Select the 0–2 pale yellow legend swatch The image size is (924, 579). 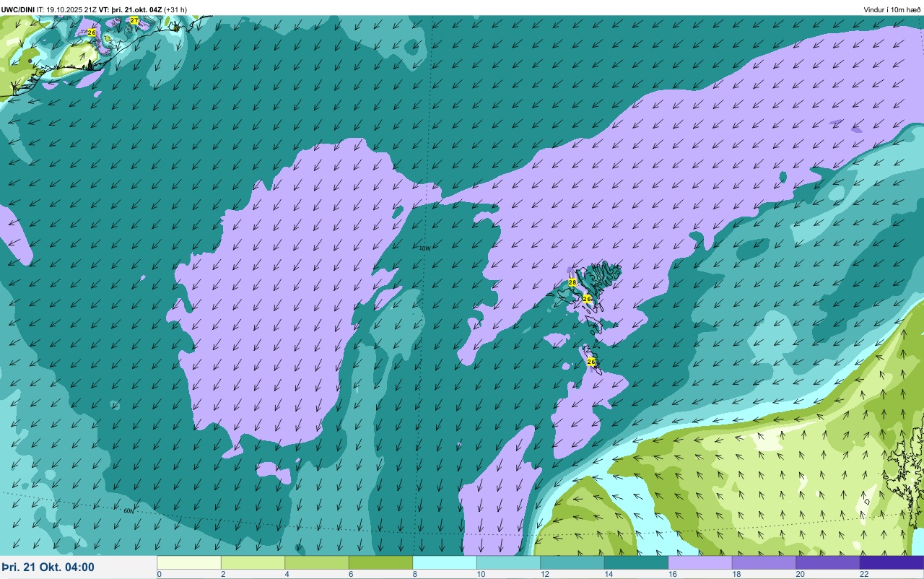point(189,562)
